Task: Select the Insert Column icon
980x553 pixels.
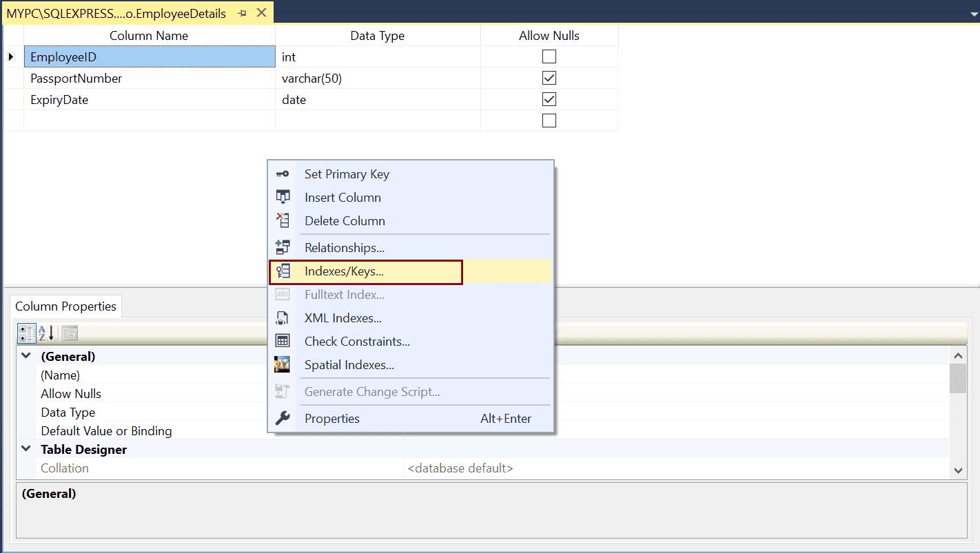Action: [x=283, y=198]
